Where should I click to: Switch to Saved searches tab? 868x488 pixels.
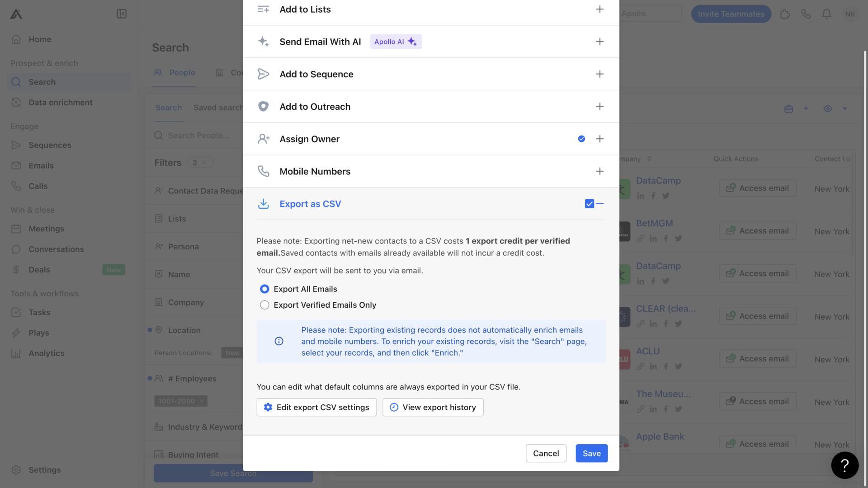pyautogui.click(x=218, y=108)
